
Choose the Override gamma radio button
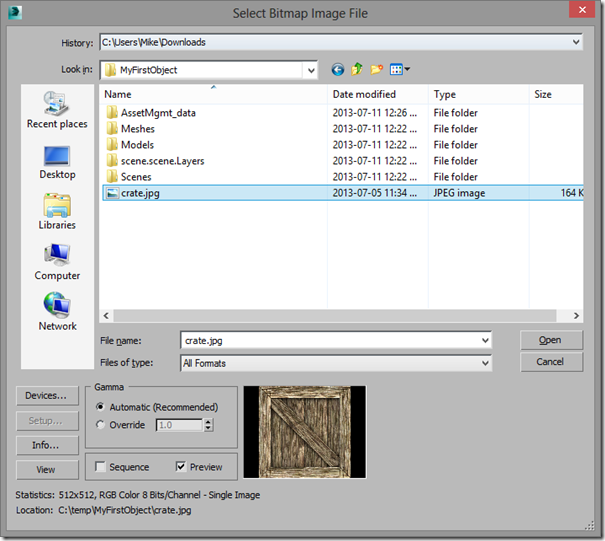(102, 425)
